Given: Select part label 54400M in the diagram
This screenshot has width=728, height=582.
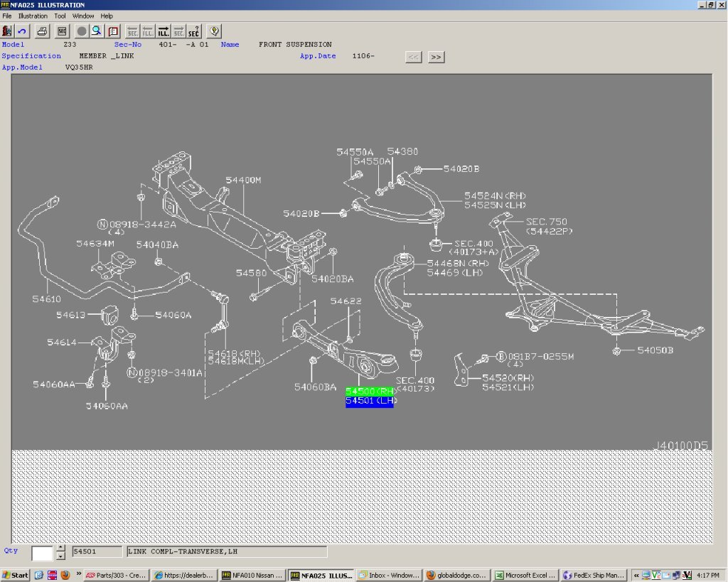Looking at the screenshot, I should 243,180.
